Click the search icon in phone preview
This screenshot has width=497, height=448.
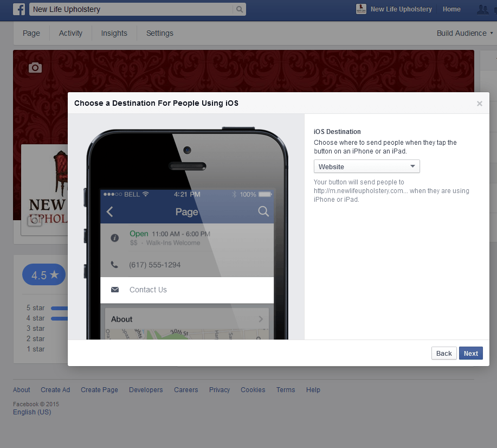point(263,212)
